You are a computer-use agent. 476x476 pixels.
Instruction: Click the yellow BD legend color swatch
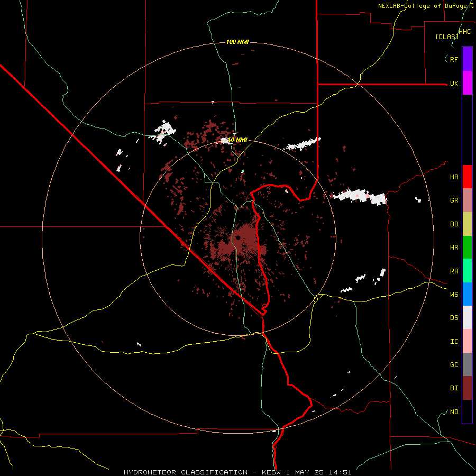click(467, 224)
